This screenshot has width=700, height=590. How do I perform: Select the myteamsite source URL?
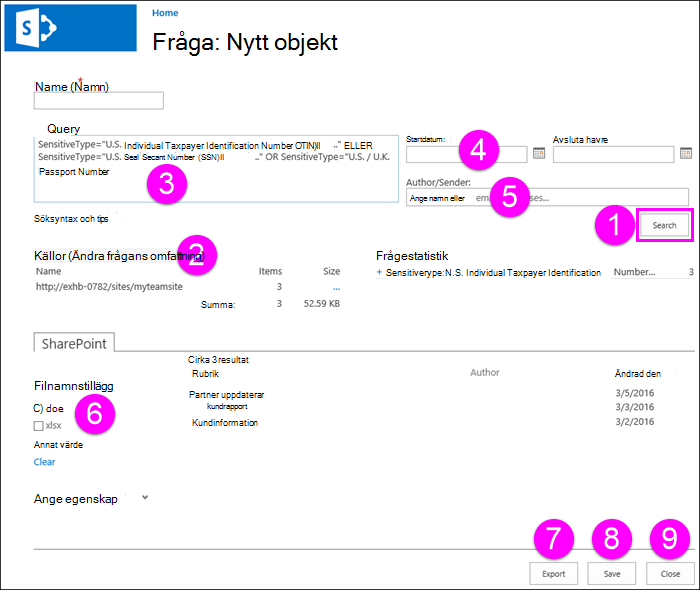[x=109, y=287]
